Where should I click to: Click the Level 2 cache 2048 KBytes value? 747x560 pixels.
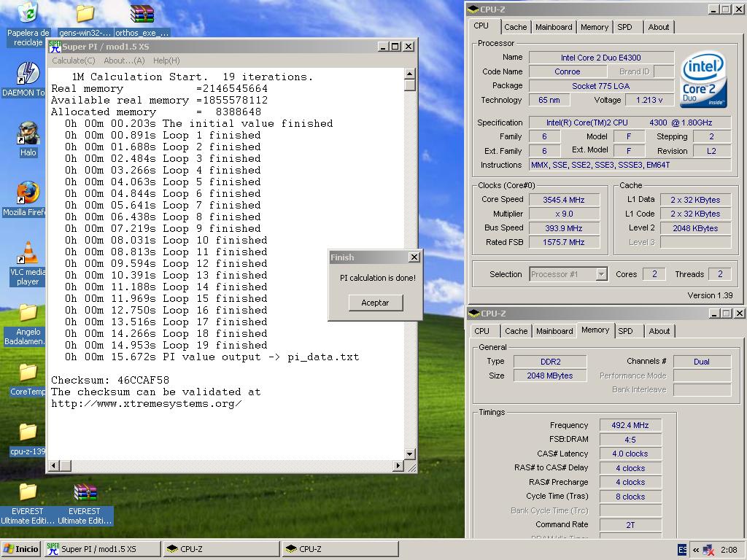click(695, 228)
